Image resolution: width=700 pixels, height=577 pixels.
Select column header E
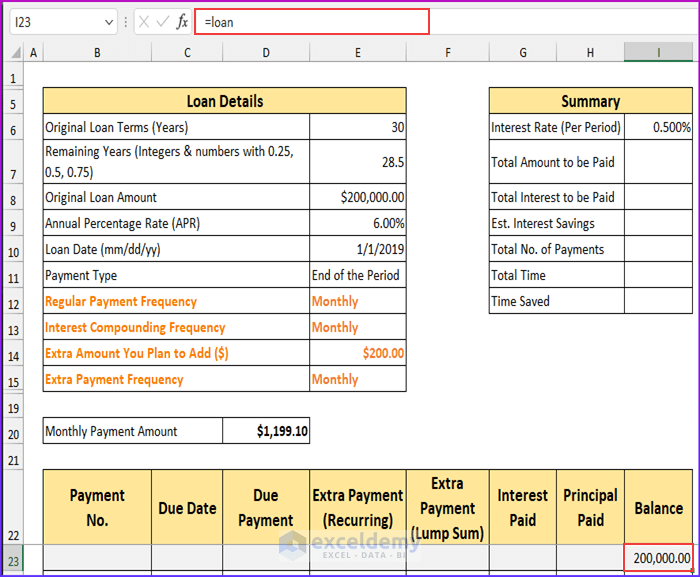click(357, 52)
